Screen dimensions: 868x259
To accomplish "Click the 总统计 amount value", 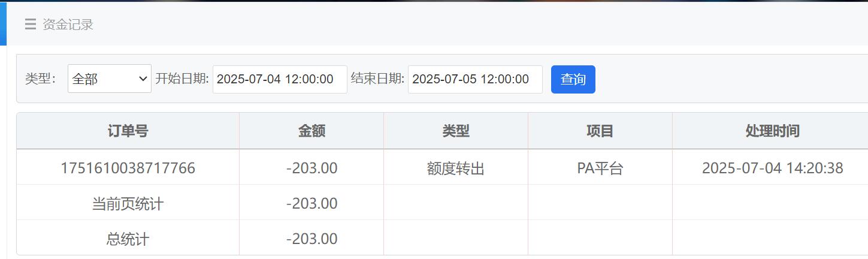I will click(x=311, y=239).
